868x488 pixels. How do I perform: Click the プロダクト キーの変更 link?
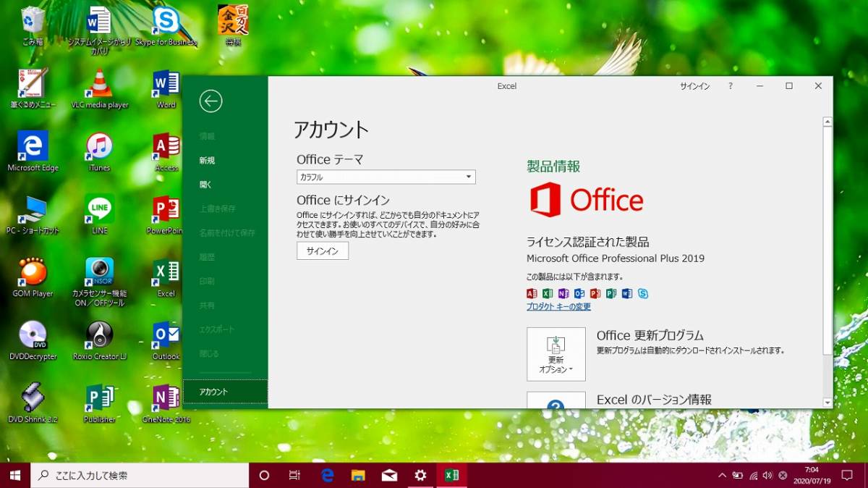click(x=558, y=307)
